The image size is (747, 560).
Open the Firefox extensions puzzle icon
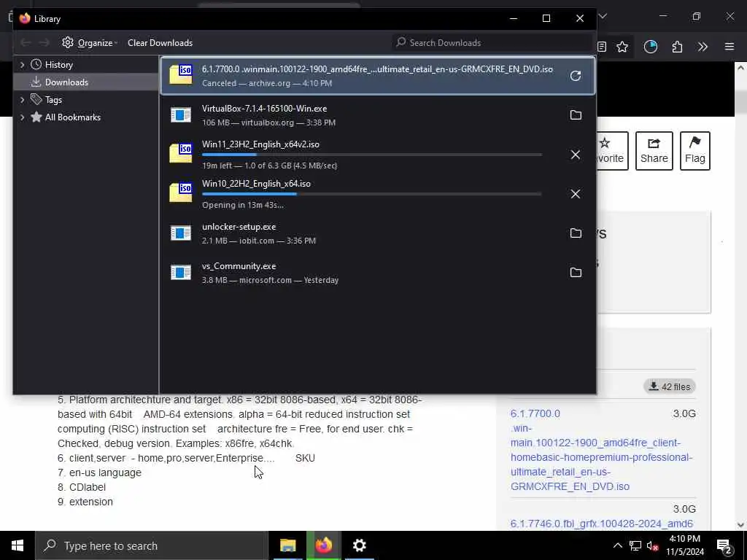click(x=677, y=47)
